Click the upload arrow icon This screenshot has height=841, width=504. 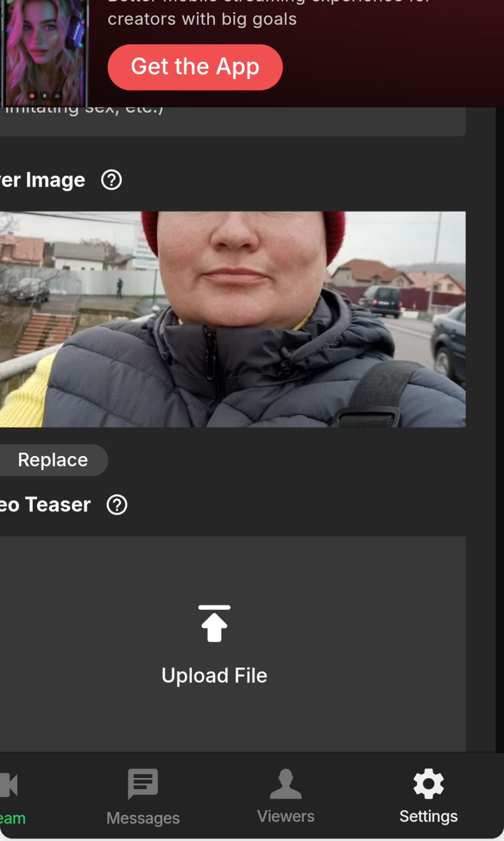[214, 624]
